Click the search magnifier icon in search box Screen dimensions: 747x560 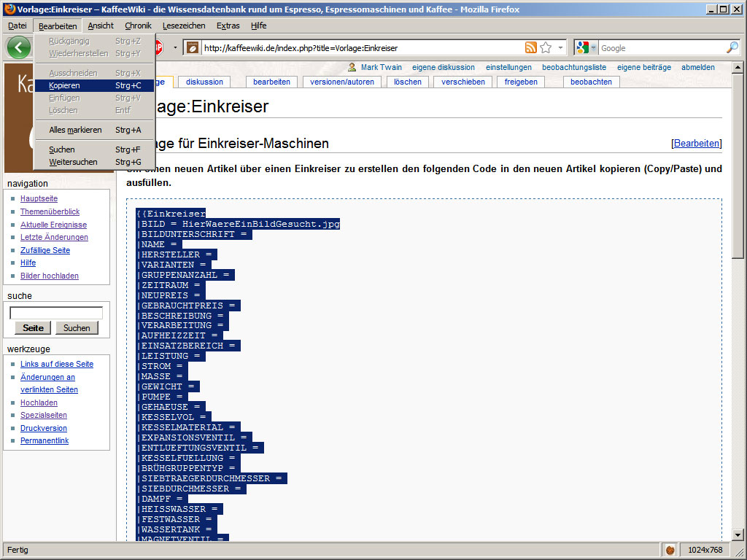click(x=732, y=48)
